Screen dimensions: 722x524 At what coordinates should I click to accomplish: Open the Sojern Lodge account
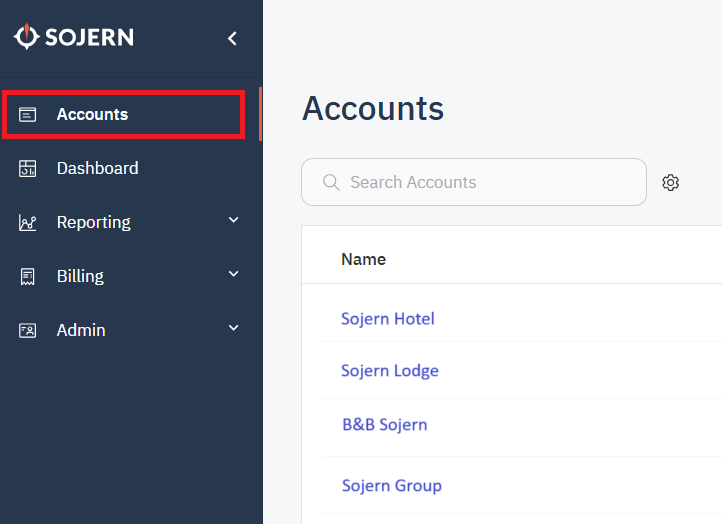389,371
